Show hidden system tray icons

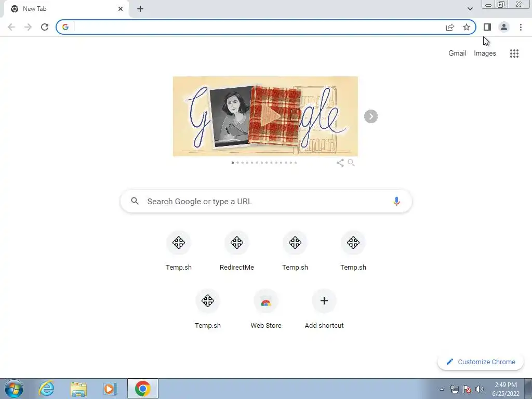pyautogui.click(x=442, y=390)
